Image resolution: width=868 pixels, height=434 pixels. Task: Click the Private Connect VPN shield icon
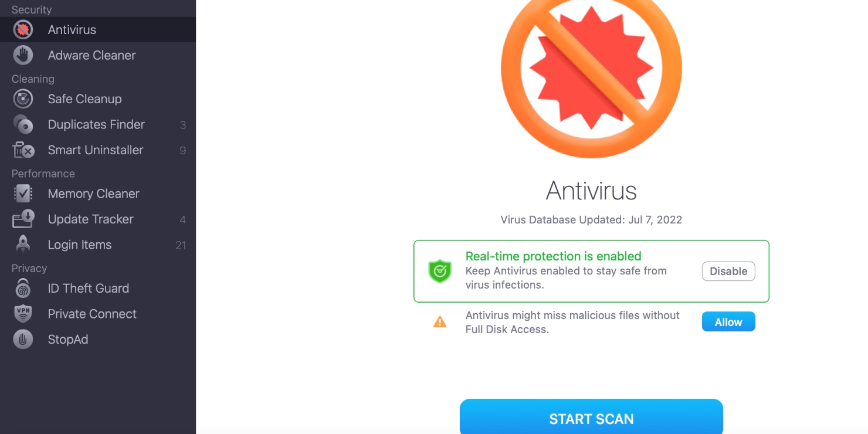pyautogui.click(x=23, y=314)
